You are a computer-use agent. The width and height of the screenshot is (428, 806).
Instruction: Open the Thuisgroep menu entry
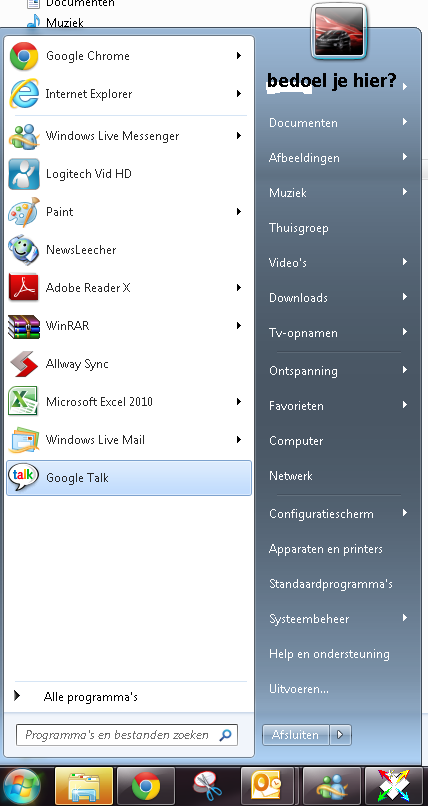point(299,228)
